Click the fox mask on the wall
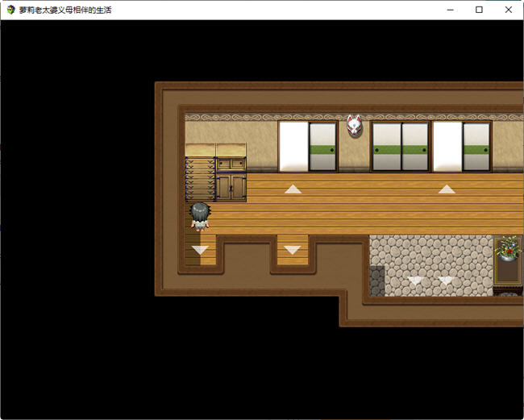The image size is (524, 420). [x=355, y=126]
